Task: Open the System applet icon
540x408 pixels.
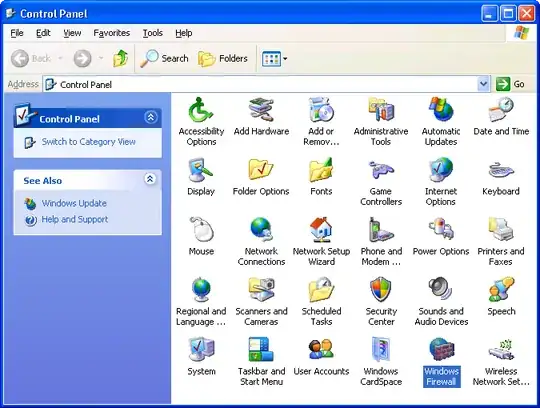Action: tap(201, 349)
